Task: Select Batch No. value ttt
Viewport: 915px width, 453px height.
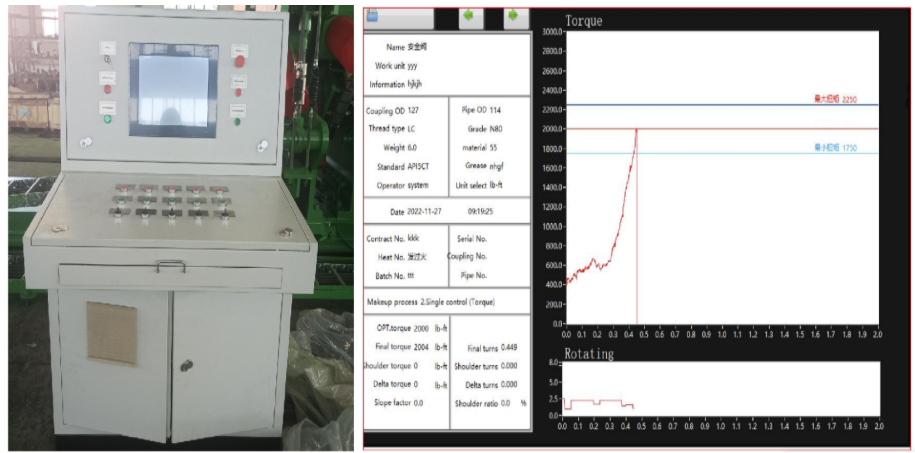Action: click(x=411, y=276)
